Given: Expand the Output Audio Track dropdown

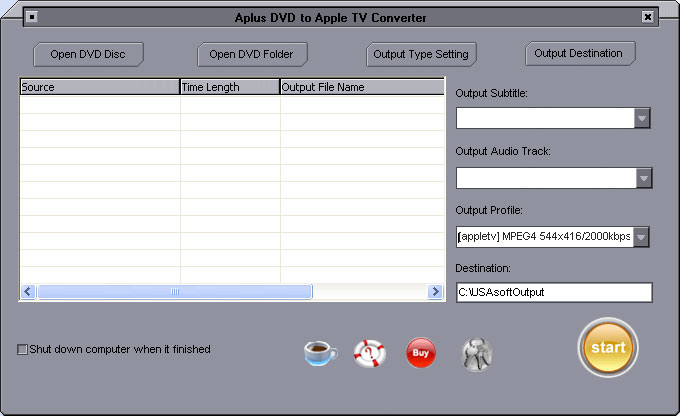Looking at the screenshot, I should pos(644,178).
